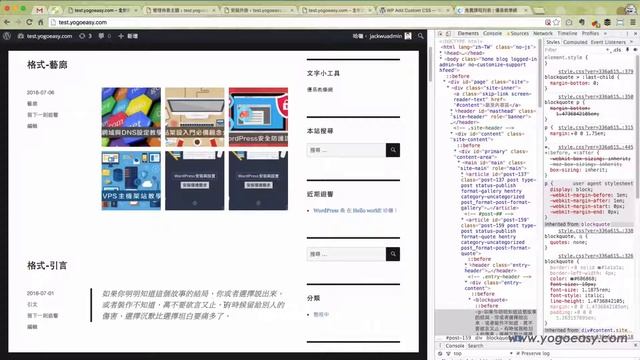Click the WordPress logo in the admin bar
Image resolution: width=640 pixels, height=360 pixels.
(7, 36)
